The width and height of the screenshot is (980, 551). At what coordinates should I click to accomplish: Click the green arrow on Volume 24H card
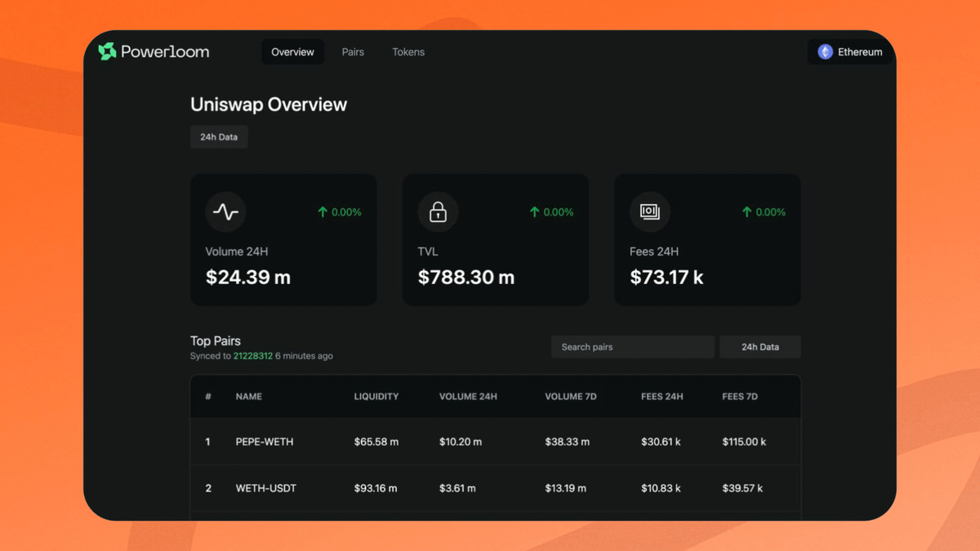coord(323,212)
